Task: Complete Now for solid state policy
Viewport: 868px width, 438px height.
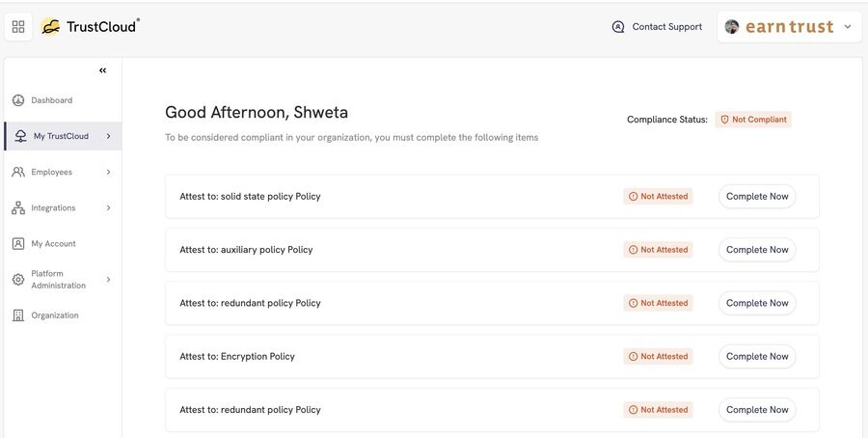Action: click(x=757, y=197)
